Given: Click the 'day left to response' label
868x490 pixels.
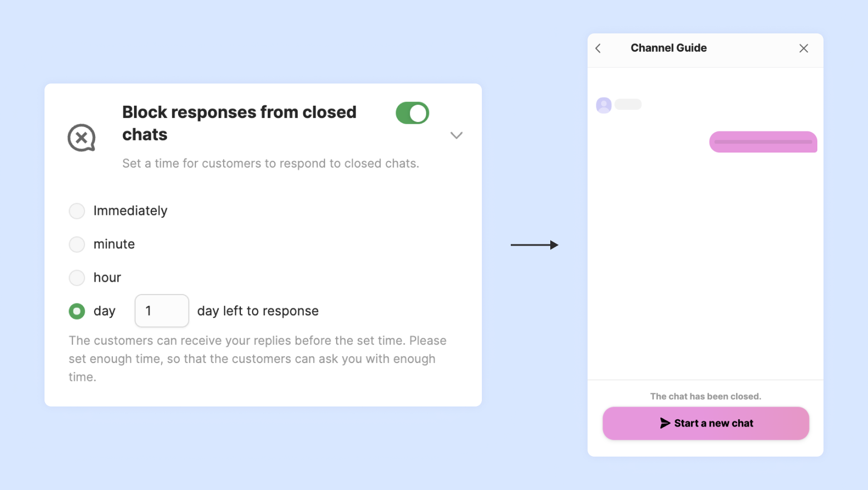Looking at the screenshot, I should click(258, 311).
